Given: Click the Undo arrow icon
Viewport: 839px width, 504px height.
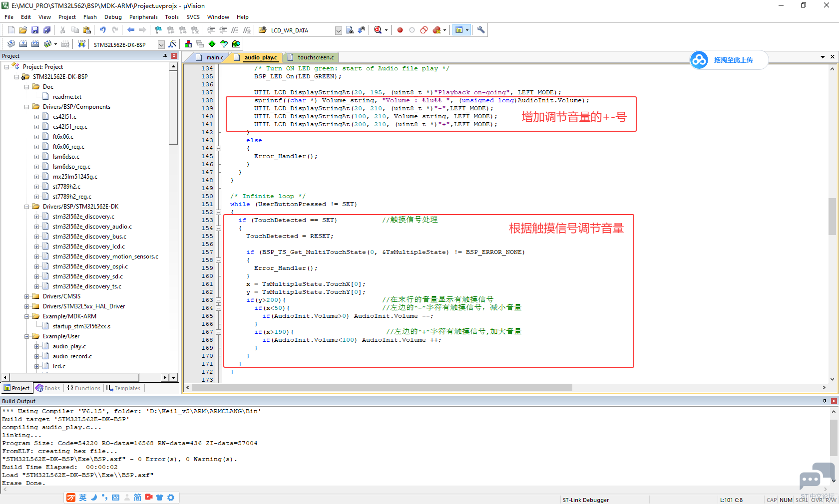Looking at the screenshot, I should [103, 30].
